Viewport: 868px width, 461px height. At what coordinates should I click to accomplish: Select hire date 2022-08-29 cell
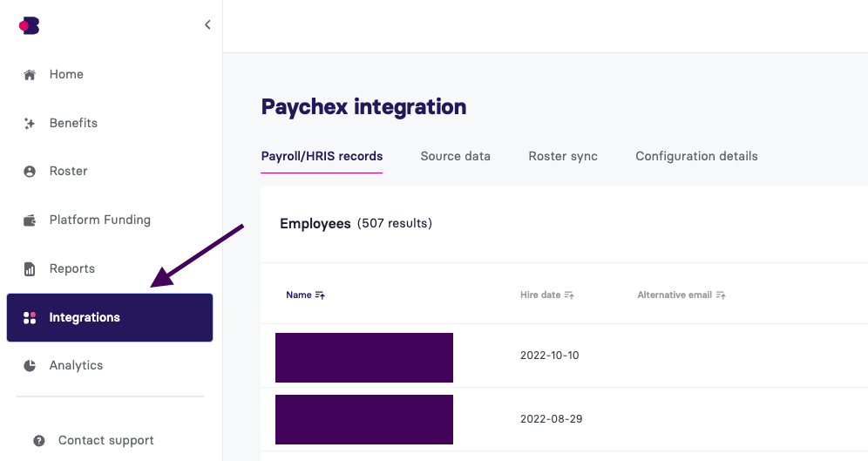552,419
